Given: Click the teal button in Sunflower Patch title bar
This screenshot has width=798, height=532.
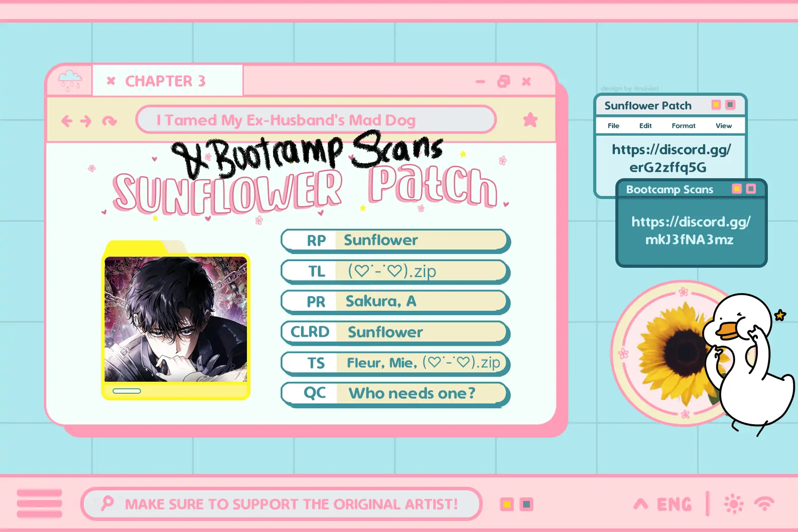Looking at the screenshot, I should point(730,105).
